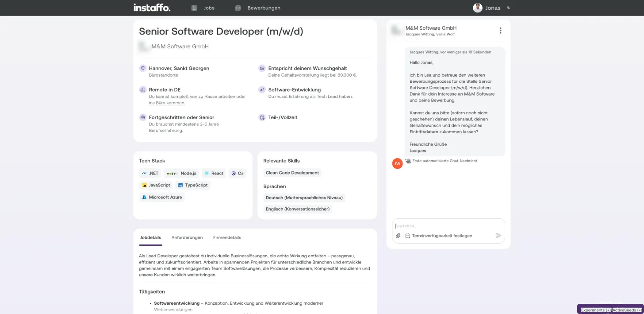The height and width of the screenshot is (314, 644).
Task: Click the Senior Software Developer (m/w/d) title
Action: click(x=221, y=31)
